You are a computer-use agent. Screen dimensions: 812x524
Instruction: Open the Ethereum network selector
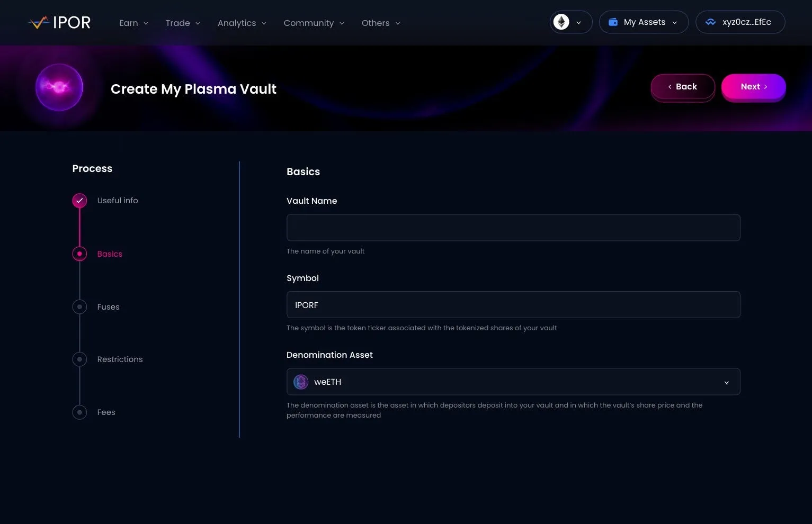(571, 22)
